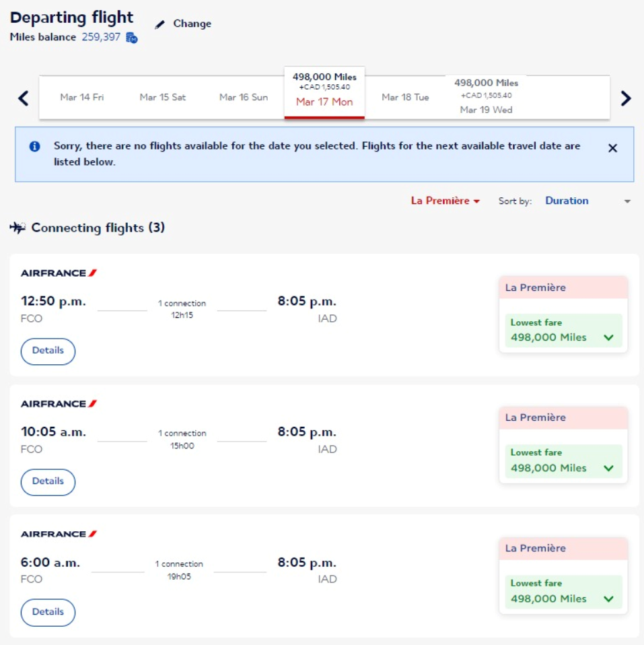This screenshot has width=644, height=645.
Task: Click La Première header on 12:50 p.m. flight
Action: (x=563, y=287)
